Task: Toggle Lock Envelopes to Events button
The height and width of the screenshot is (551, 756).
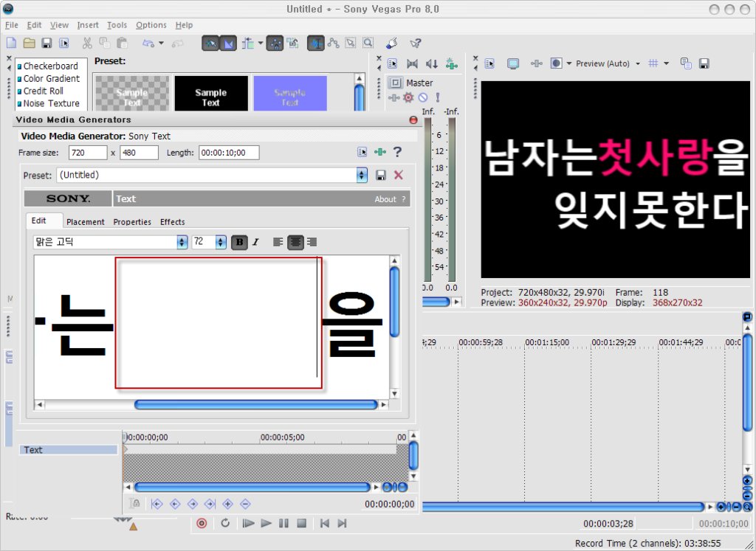Action: 275,44
